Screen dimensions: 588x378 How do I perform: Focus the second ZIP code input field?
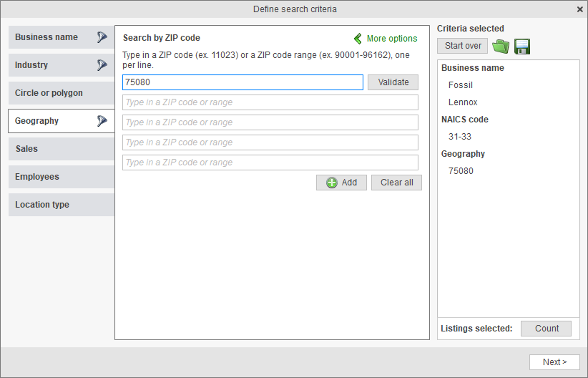tap(270, 102)
